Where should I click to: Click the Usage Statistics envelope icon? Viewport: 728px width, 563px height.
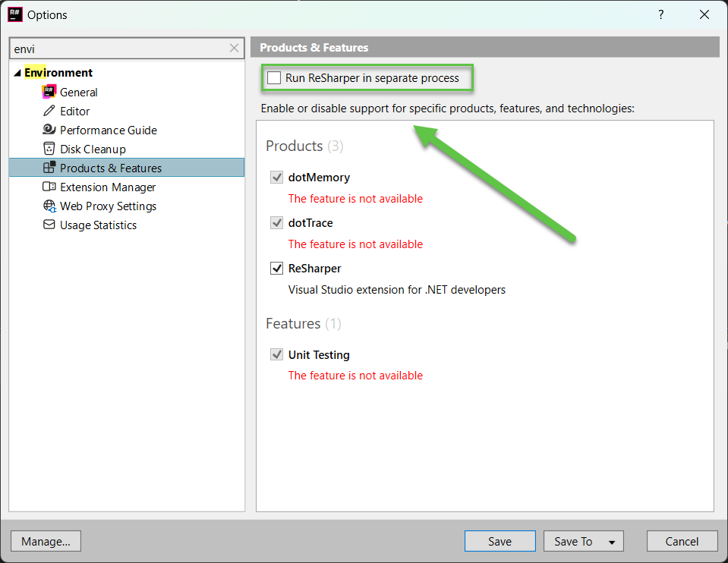tap(49, 225)
